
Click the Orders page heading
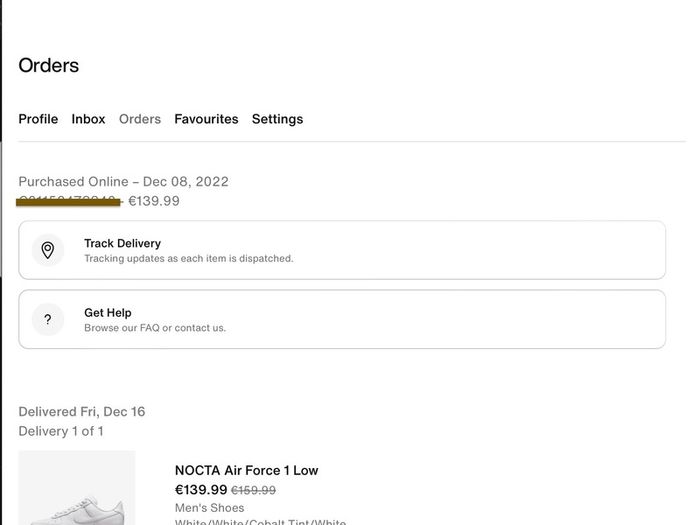[49, 66]
